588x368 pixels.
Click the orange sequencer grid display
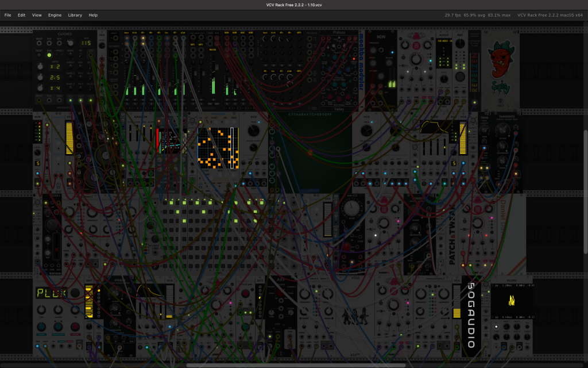click(218, 148)
